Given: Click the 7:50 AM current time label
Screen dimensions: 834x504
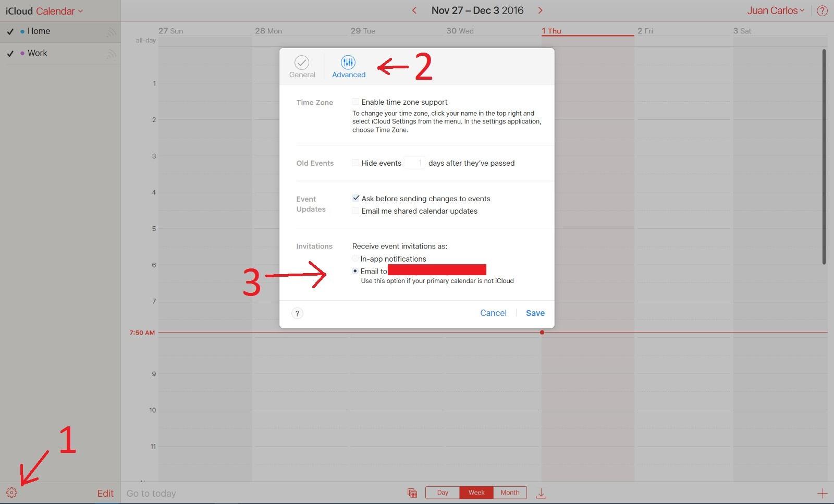Looking at the screenshot, I should (142, 333).
